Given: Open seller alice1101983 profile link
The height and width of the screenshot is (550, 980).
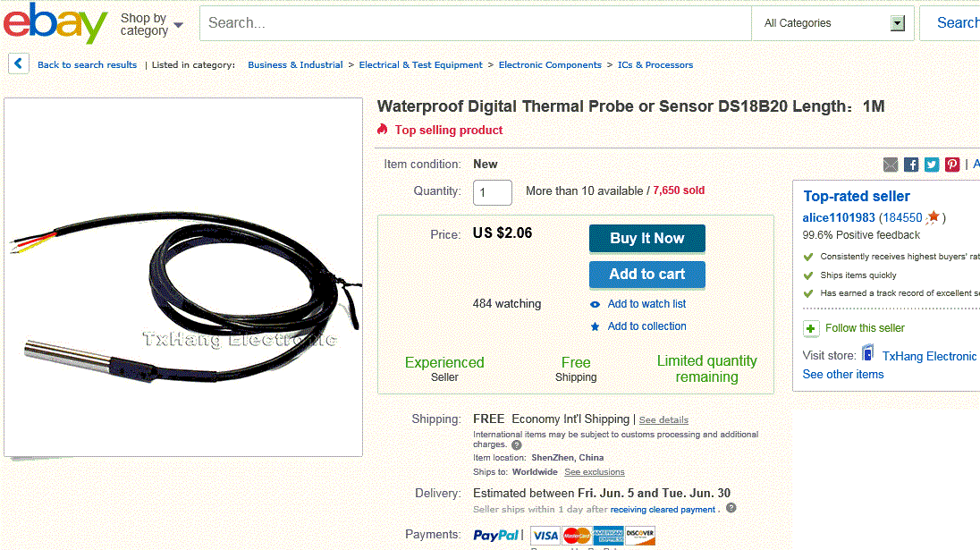Looking at the screenshot, I should 839,217.
